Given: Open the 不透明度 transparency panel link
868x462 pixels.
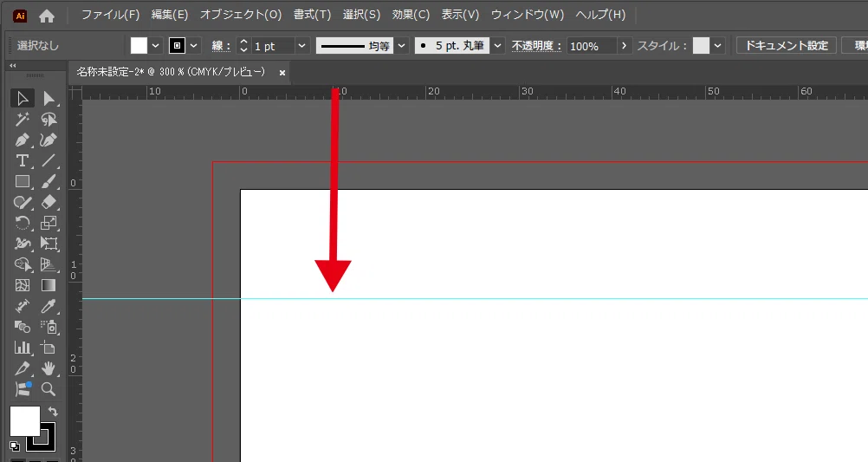Looking at the screenshot, I should 536,46.
